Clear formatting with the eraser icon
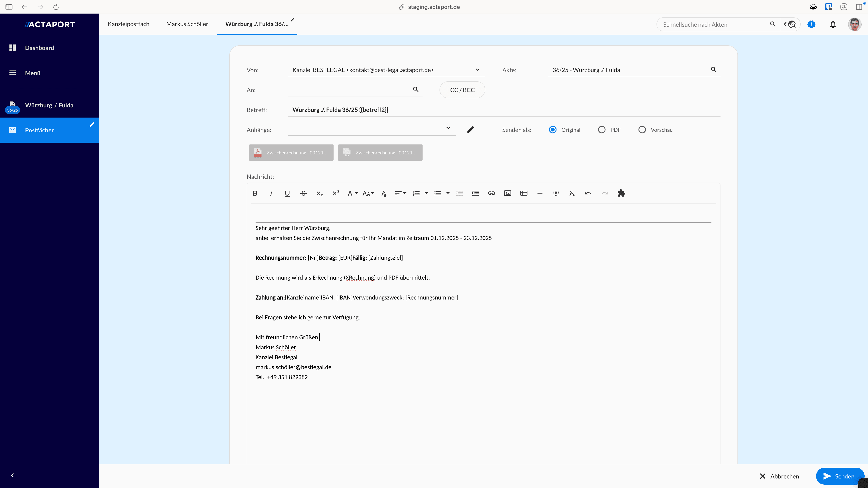 572,193
